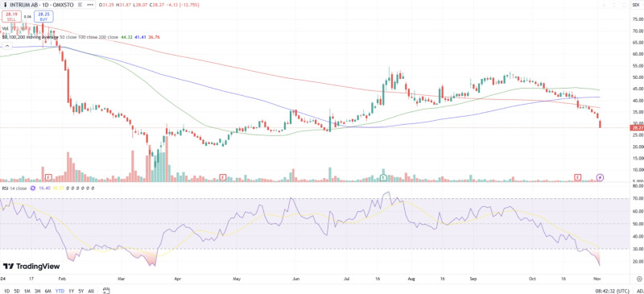Switch the chart range to 1M

[27, 291]
